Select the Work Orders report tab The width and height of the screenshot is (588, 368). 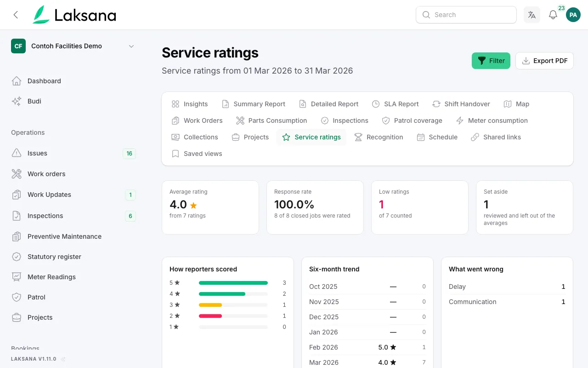tap(197, 121)
